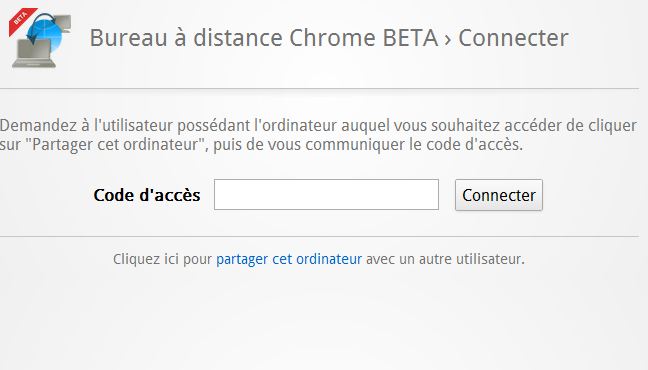Click the Connecter breadcrumb in the header
This screenshot has height=370, width=648.
tap(513, 38)
